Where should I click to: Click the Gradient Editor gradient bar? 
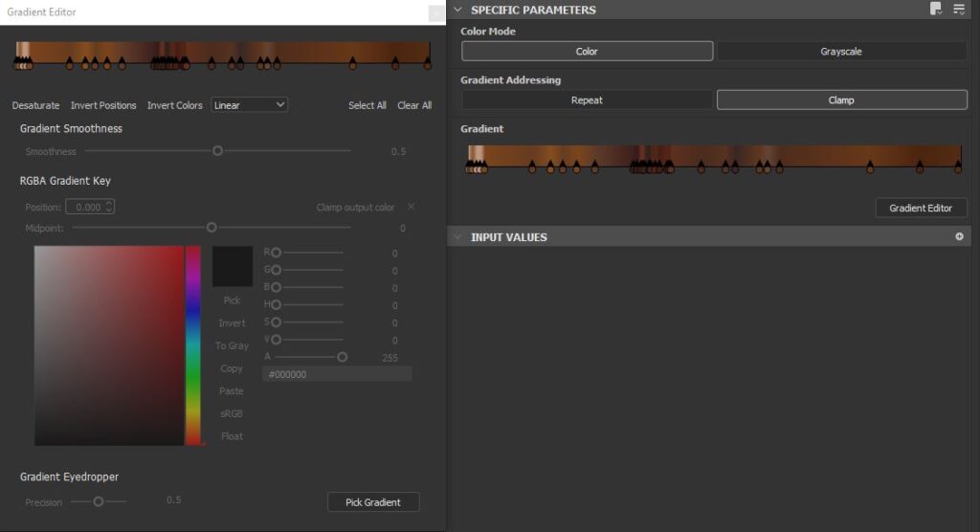click(x=223, y=52)
